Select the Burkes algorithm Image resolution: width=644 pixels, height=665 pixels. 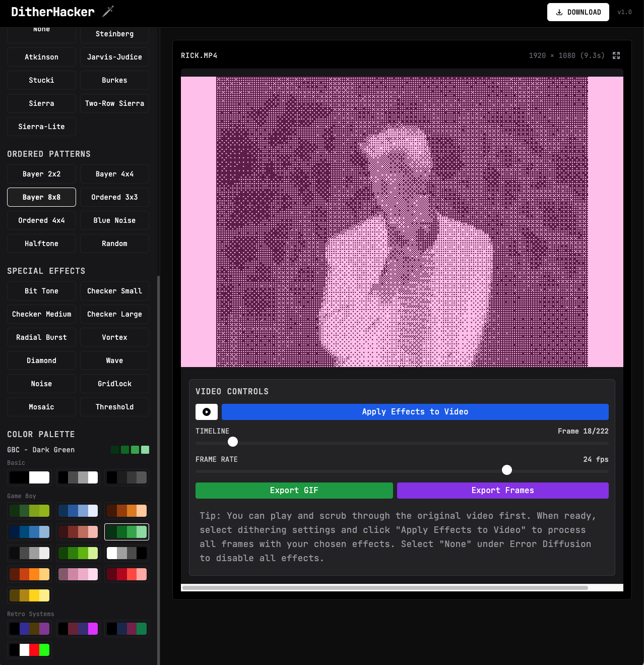click(114, 80)
